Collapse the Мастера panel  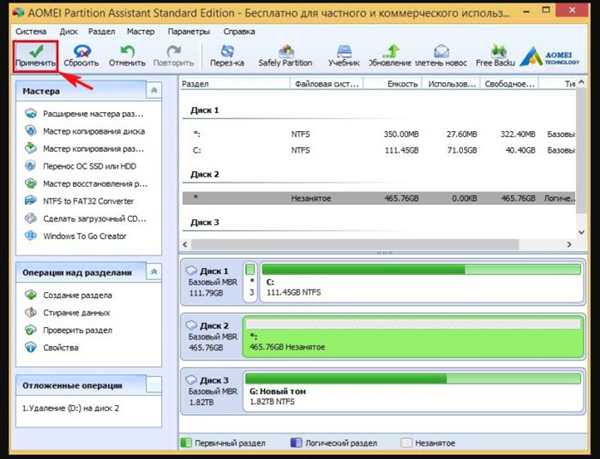click(154, 91)
